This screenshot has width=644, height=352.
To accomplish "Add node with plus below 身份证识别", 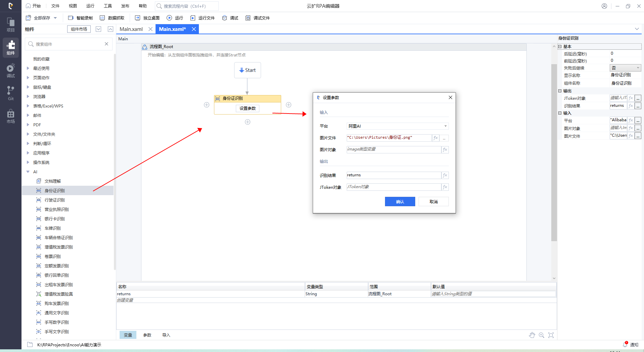I will 248,122.
